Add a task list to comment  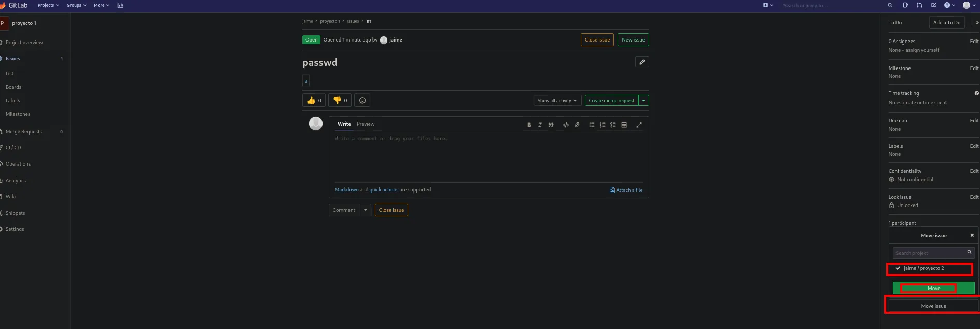coord(613,125)
